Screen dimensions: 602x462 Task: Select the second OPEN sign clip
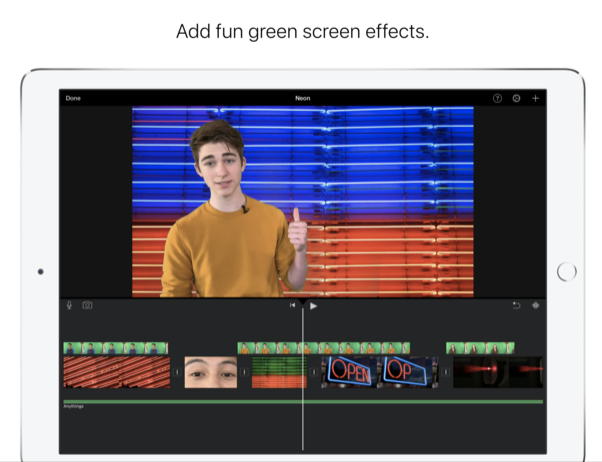(408, 372)
